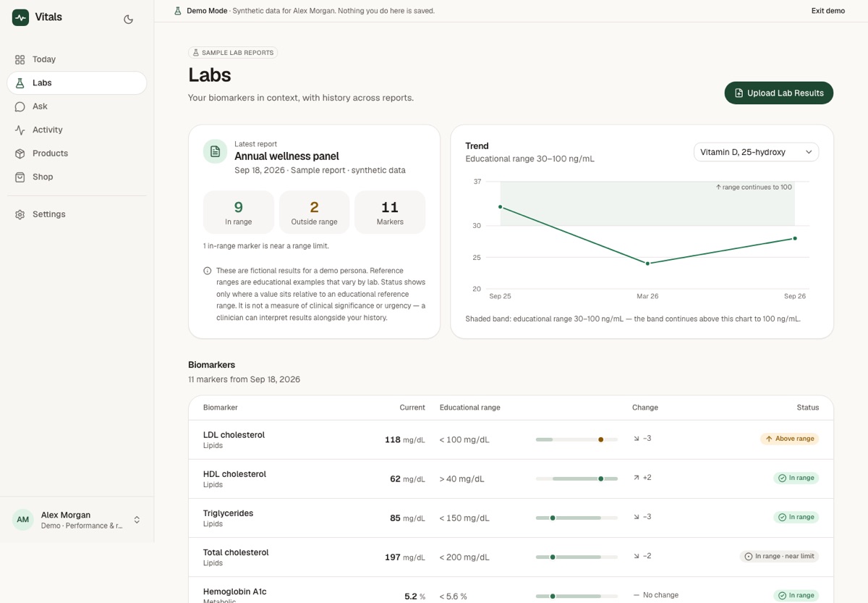This screenshot has width=868, height=603.
Task: Click the upload document icon in button
Action: pos(739,93)
